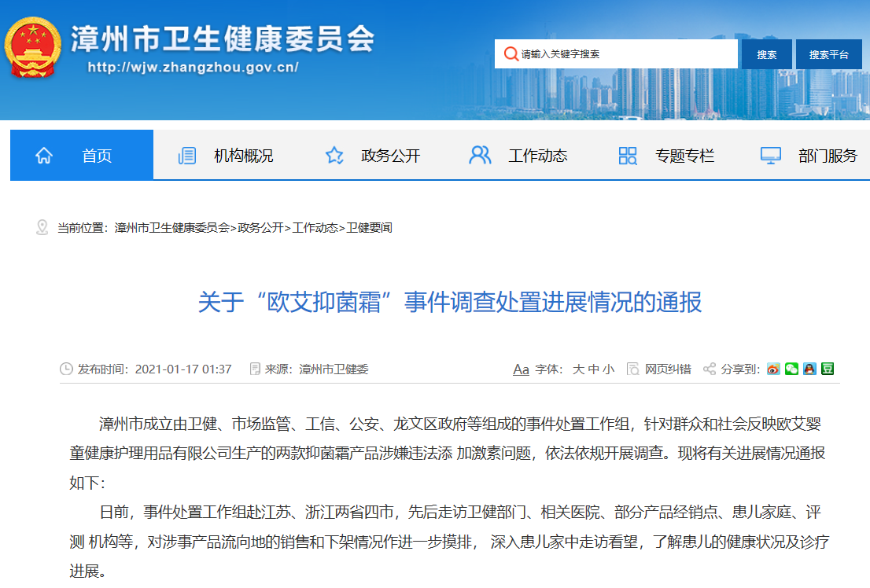Viewport: 870px width, 588px height.
Task: Share article to WeChat
Action: [x=792, y=369]
